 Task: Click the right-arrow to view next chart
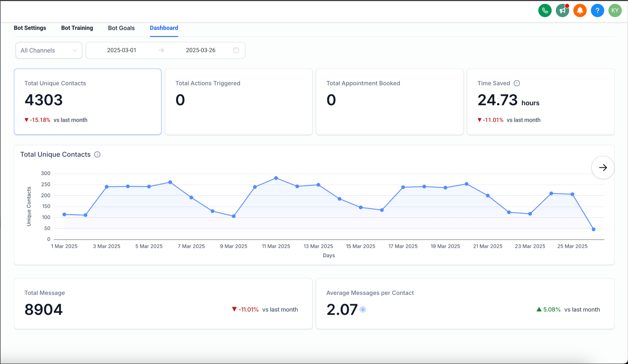pos(603,167)
